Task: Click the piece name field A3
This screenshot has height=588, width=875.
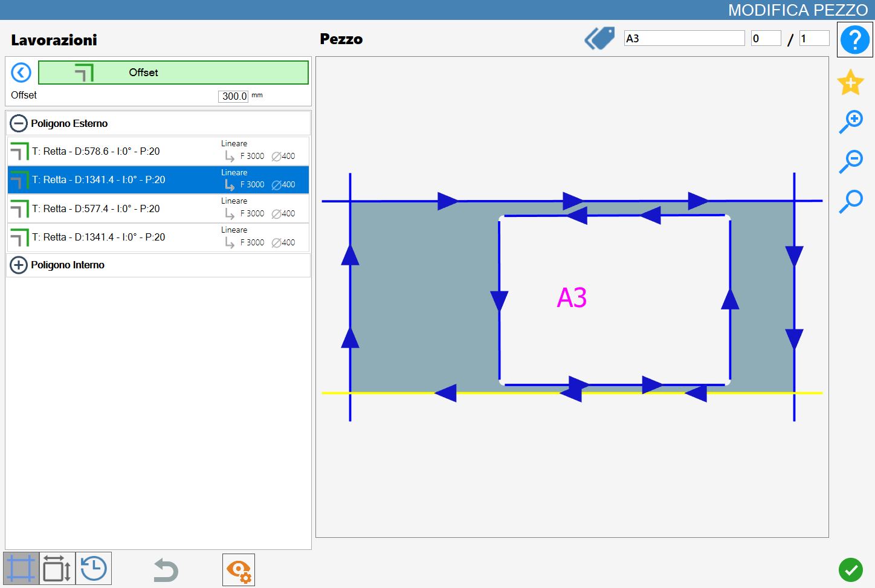Action: (684, 39)
